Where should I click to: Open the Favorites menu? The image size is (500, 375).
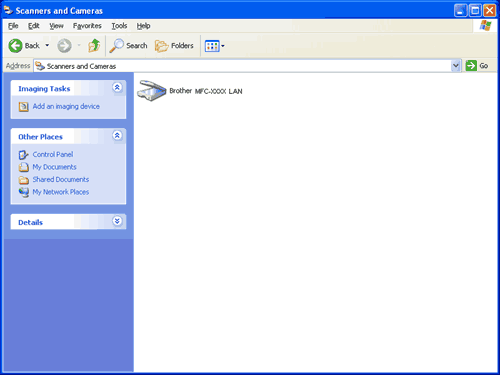[x=87, y=26]
